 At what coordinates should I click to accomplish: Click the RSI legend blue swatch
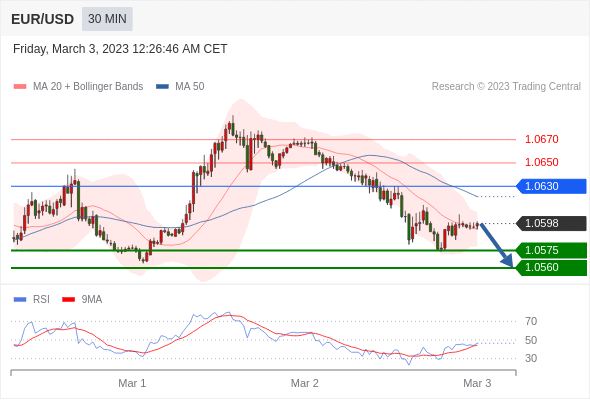(20, 300)
